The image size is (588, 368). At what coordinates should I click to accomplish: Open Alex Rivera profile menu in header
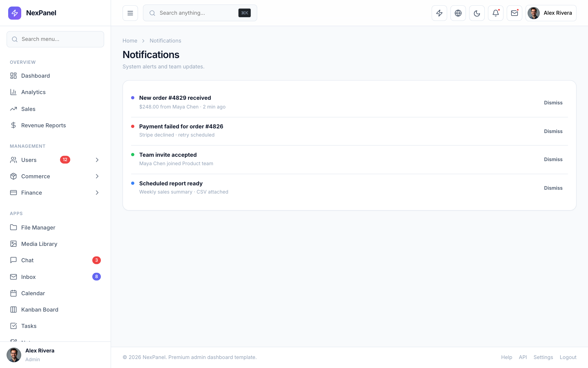click(x=551, y=13)
